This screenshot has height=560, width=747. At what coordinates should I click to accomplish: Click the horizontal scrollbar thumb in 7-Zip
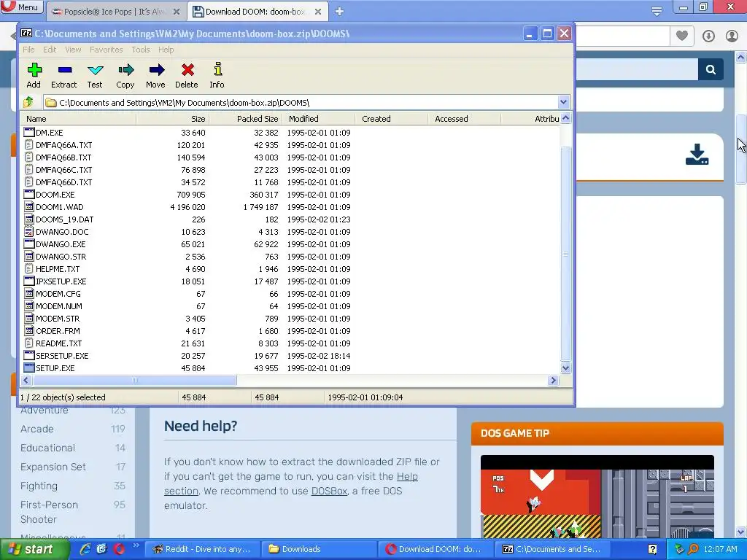(135, 380)
